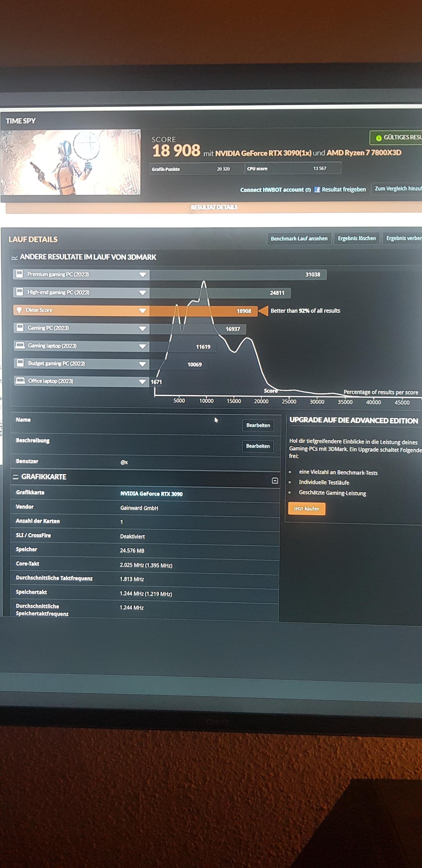Click the Zum Vergleich hinzufügen button
422x868 pixels.
[397, 188]
